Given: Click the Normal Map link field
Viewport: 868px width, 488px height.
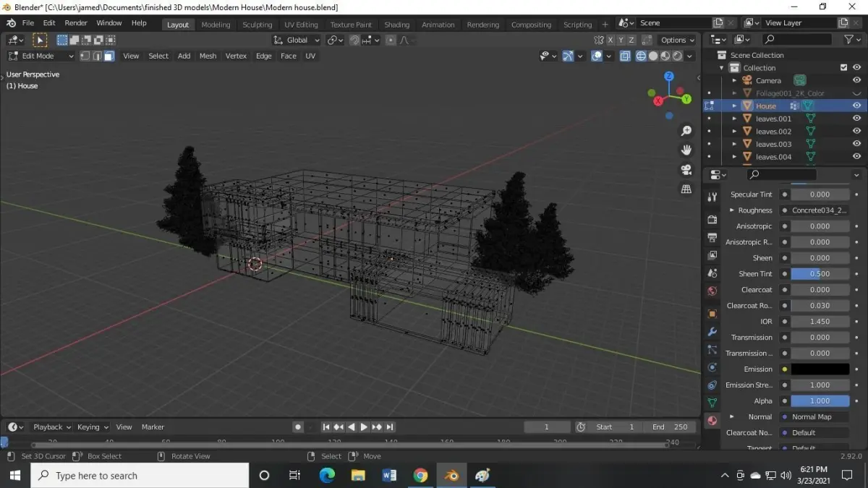Looking at the screenshot, I should click(814, 417).
